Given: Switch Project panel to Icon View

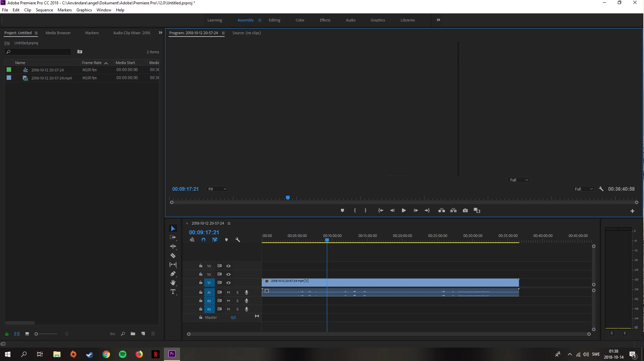Looking at the screenshot, I should (x=27, y=334).
